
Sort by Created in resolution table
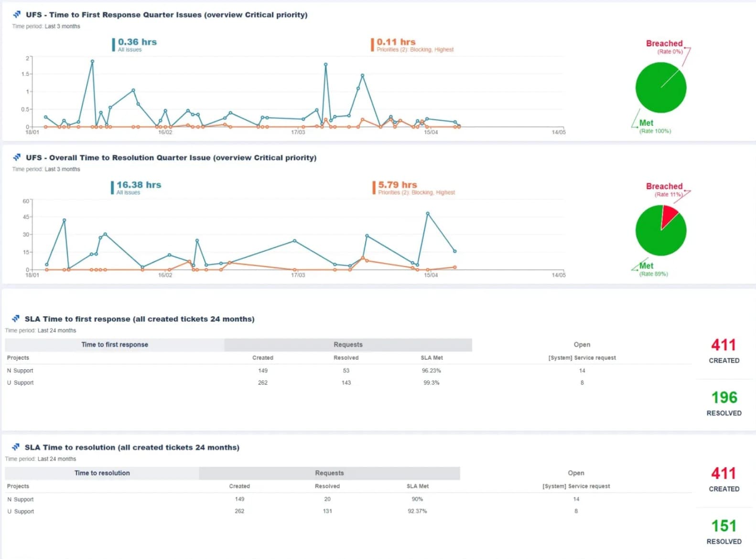(239, 486)
